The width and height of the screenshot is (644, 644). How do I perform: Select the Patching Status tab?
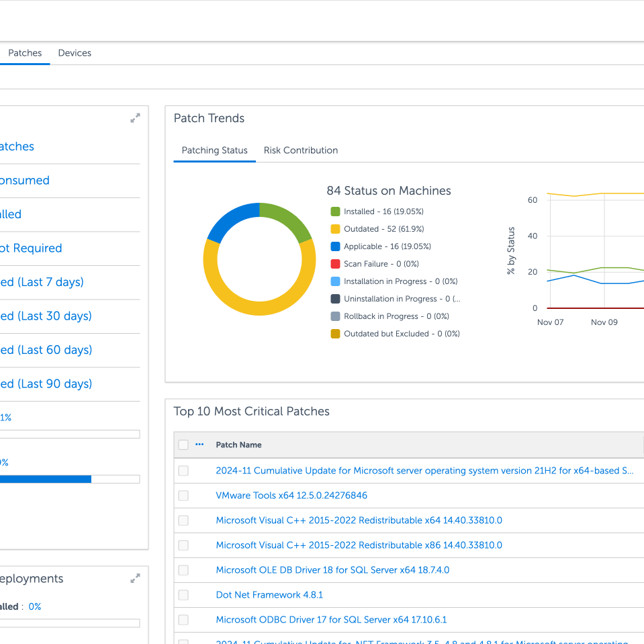(214, 150)
